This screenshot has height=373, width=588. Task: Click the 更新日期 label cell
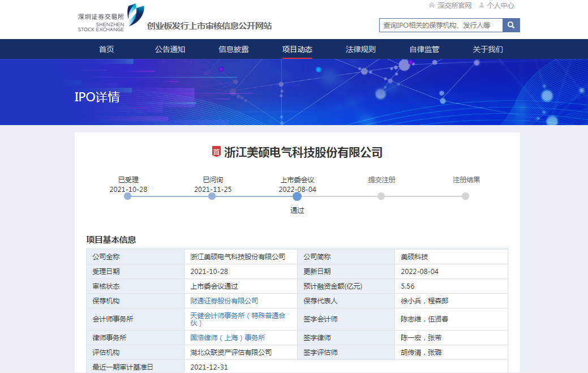pos(346,272)
